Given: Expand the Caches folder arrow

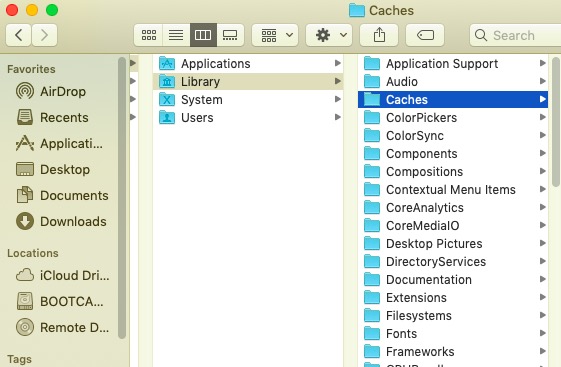Looking at the screenshot, I should click(x=542, y=99).
